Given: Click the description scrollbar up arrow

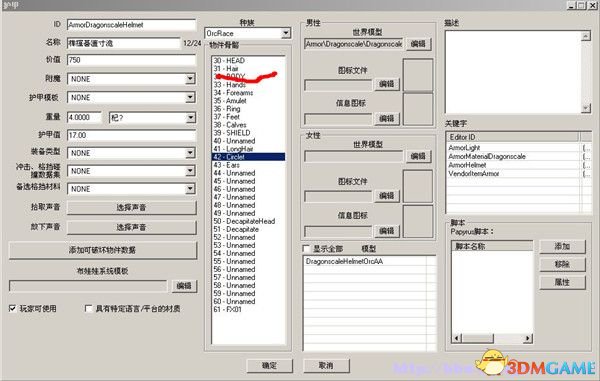Looking at the screenshot, I should pos(586,36).
